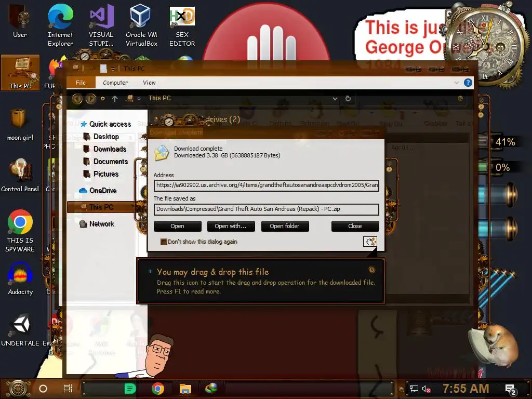Click the download Address URL field
This screenshot has height=399, width=532.
pyautogui.click(x=267, y=185)
